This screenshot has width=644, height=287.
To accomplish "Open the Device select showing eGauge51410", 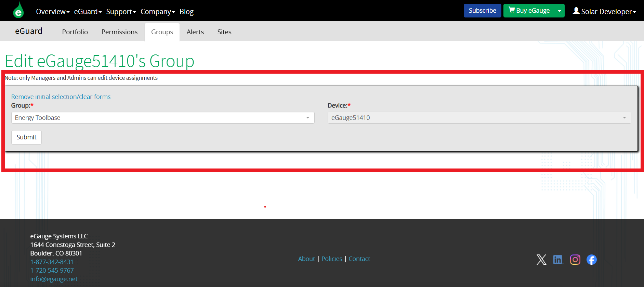I will (479, 117).
